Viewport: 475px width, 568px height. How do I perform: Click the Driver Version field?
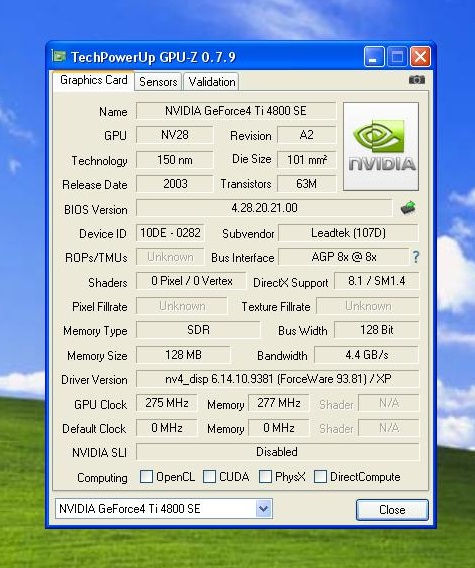pyautogui.click(x=278, y=379)
